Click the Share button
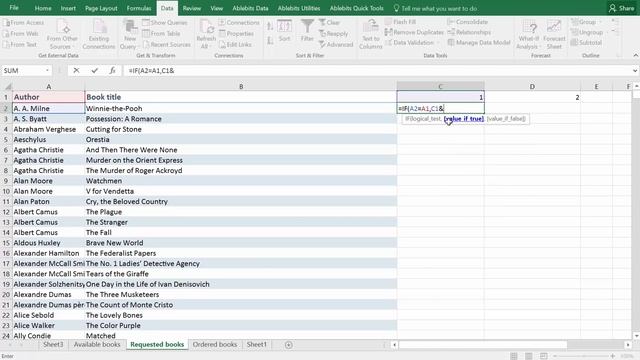 click(x=621, y=8)
